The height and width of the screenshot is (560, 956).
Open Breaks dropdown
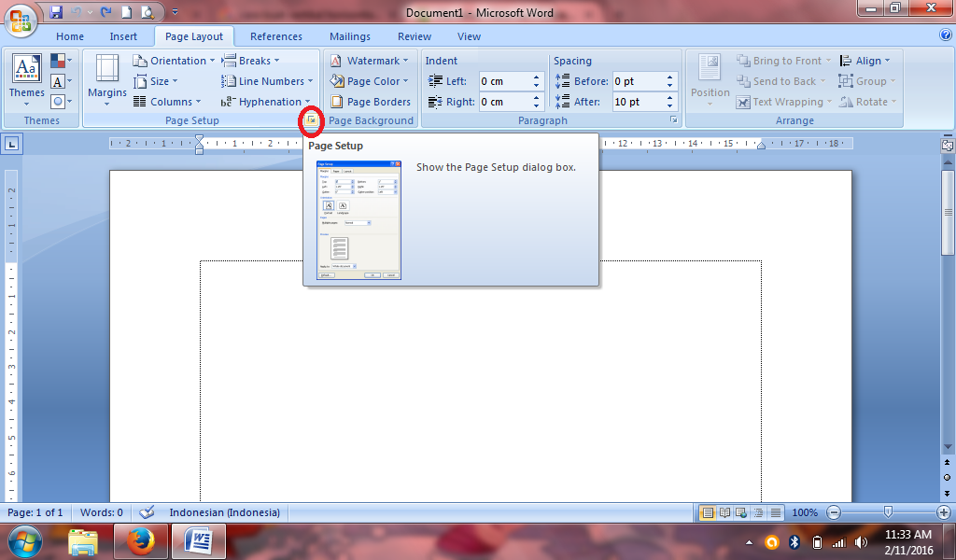[x=250, y=61]
